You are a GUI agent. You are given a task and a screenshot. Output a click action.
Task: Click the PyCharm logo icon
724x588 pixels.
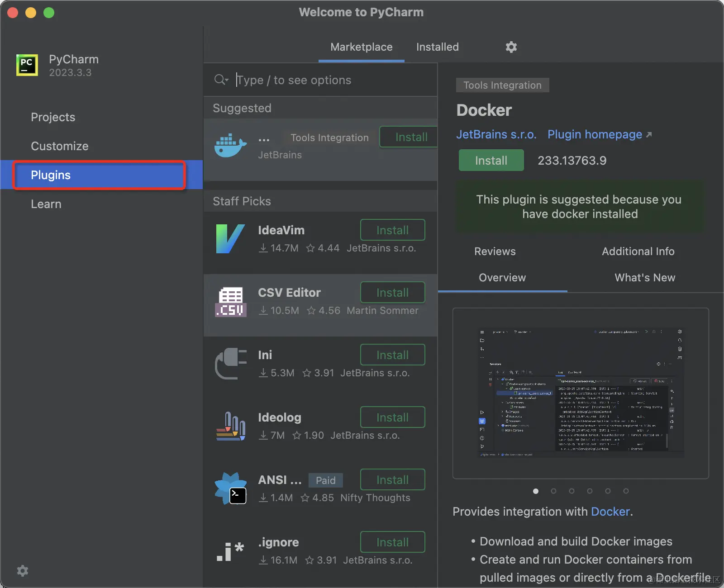(27, 65)
